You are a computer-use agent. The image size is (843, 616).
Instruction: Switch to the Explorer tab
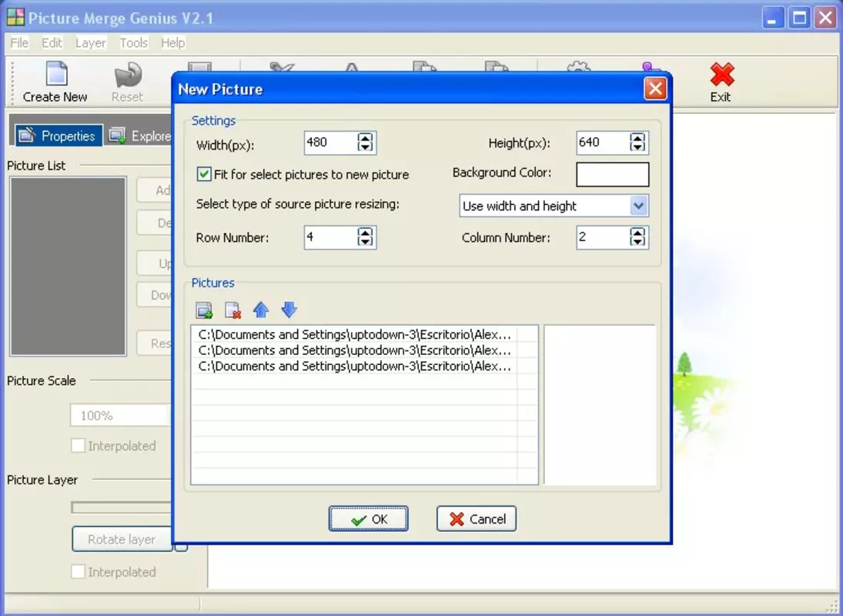click(x=140, y=136)
